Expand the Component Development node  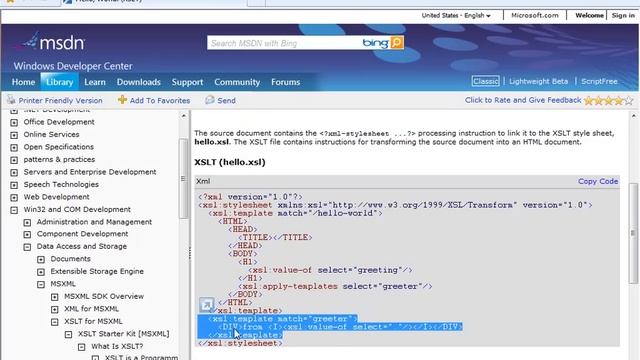(27, 235)
